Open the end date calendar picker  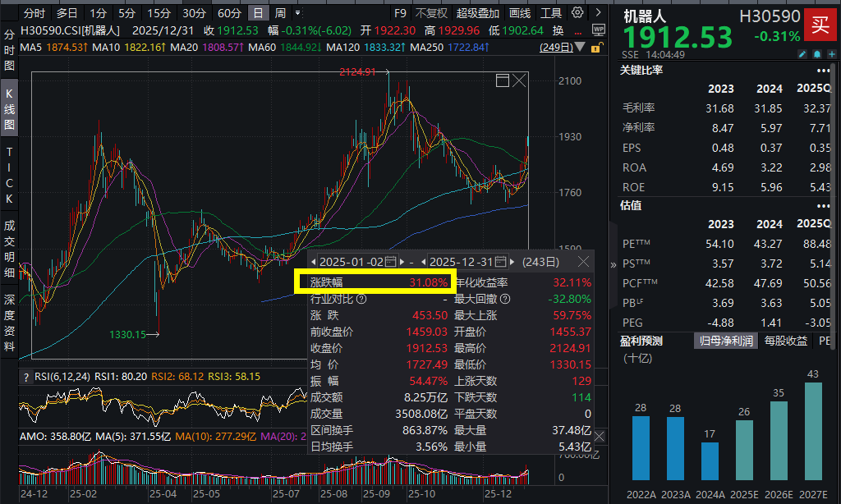tap(499, 262)
